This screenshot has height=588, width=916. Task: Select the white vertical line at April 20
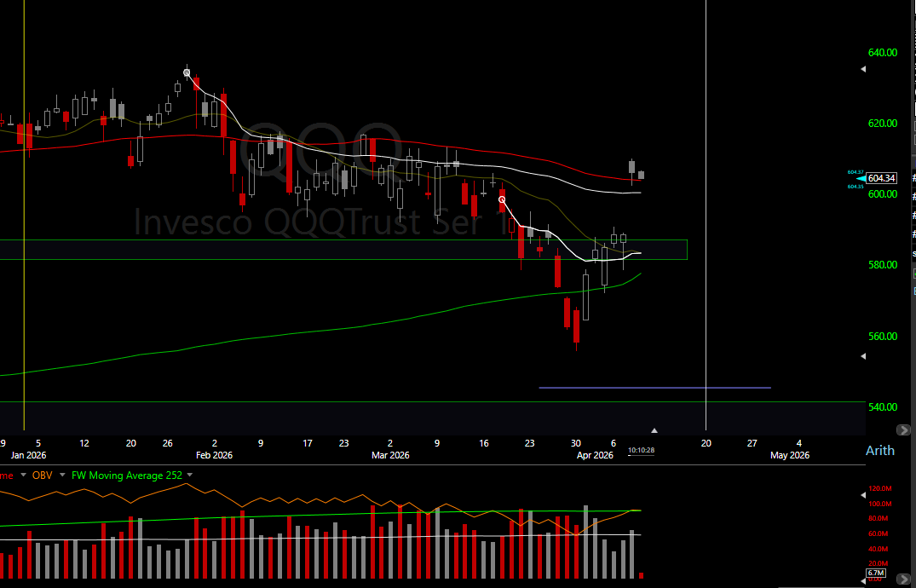706,215
